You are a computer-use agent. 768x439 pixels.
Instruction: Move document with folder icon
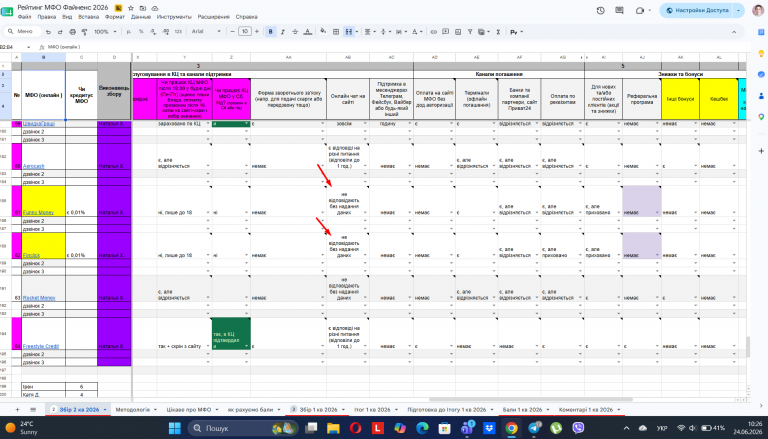[x=143, y=8]
